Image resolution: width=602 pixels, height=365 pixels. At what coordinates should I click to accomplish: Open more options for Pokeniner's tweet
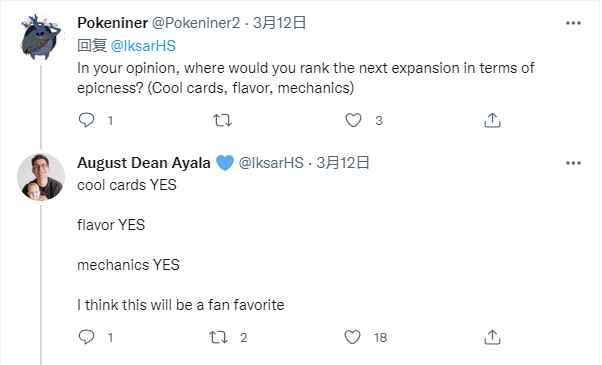point(573,23)
